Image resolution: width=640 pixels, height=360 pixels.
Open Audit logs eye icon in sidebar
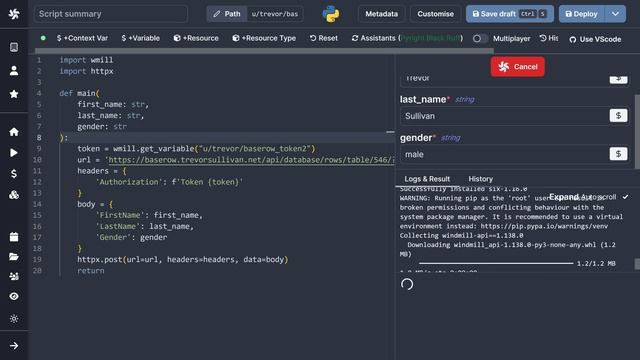point(14,296)
